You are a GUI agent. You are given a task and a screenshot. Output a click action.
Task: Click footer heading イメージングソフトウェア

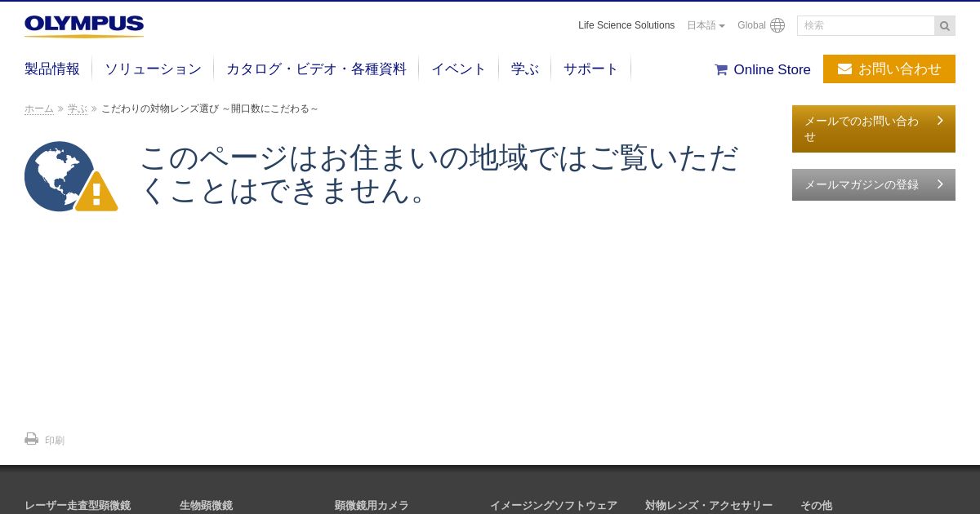pos(554,505)
